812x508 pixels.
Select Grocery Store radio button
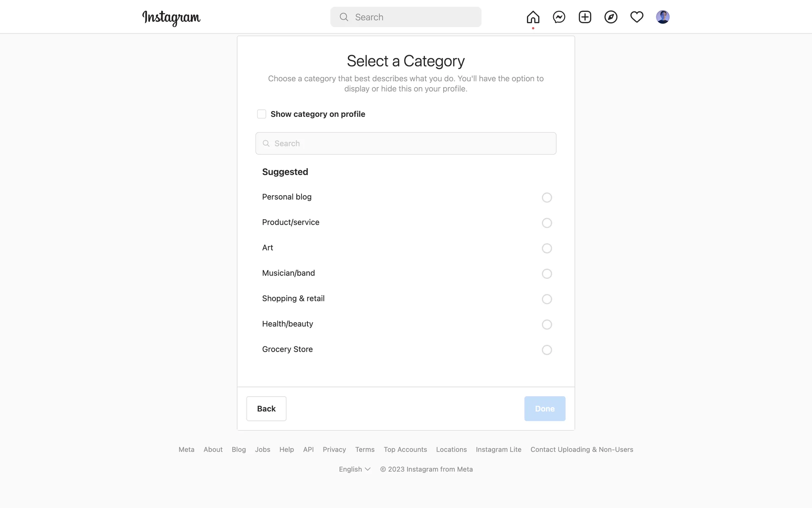pos(546,350)
